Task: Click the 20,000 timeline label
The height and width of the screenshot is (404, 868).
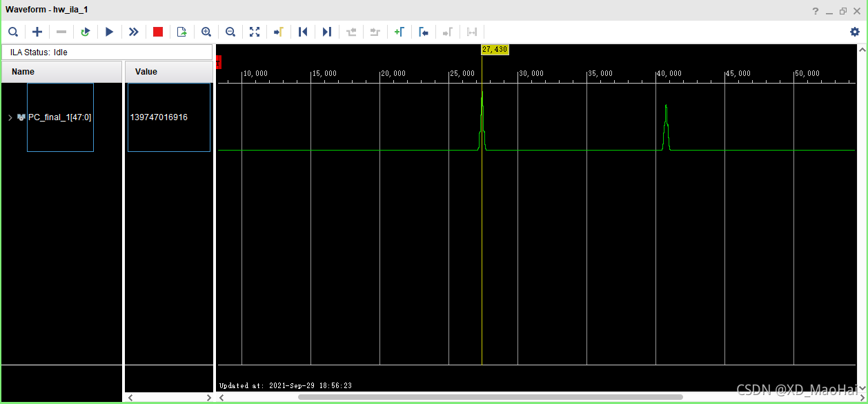Action: click(393, 74)
